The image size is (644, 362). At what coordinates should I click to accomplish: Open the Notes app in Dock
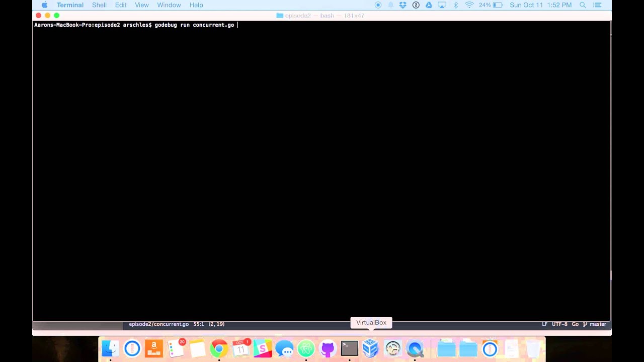point(197,348)
